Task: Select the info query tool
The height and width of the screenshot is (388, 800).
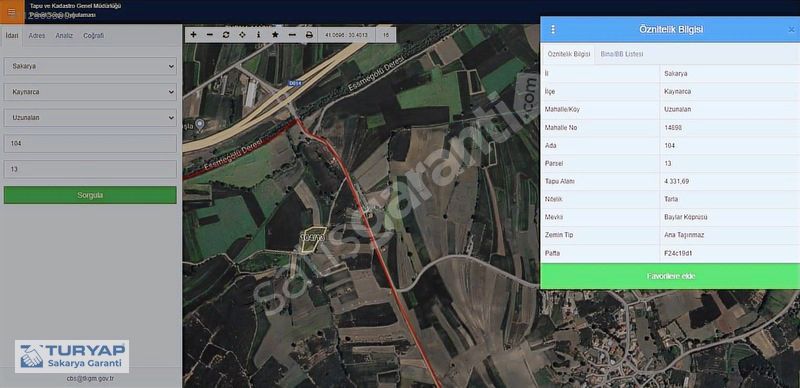Action: [259, 35]
